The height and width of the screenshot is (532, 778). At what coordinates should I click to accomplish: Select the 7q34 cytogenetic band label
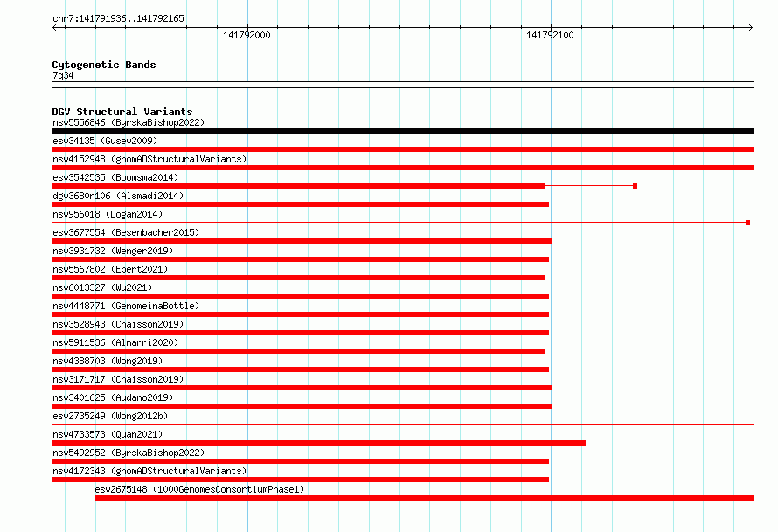(x=63, y=75)
